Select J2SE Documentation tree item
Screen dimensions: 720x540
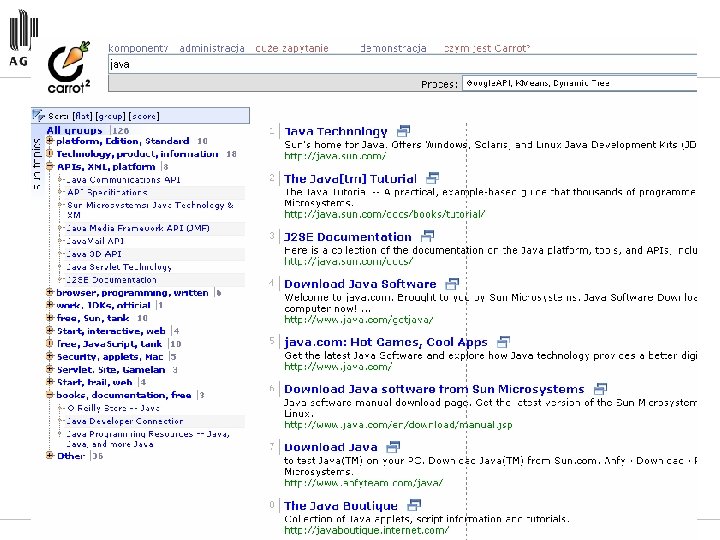coord(111,279)
